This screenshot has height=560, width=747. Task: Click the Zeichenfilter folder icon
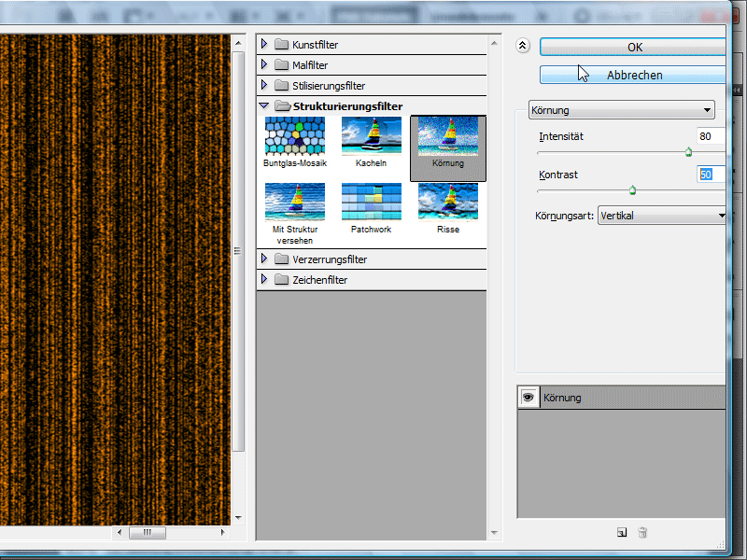pos(282,279)
